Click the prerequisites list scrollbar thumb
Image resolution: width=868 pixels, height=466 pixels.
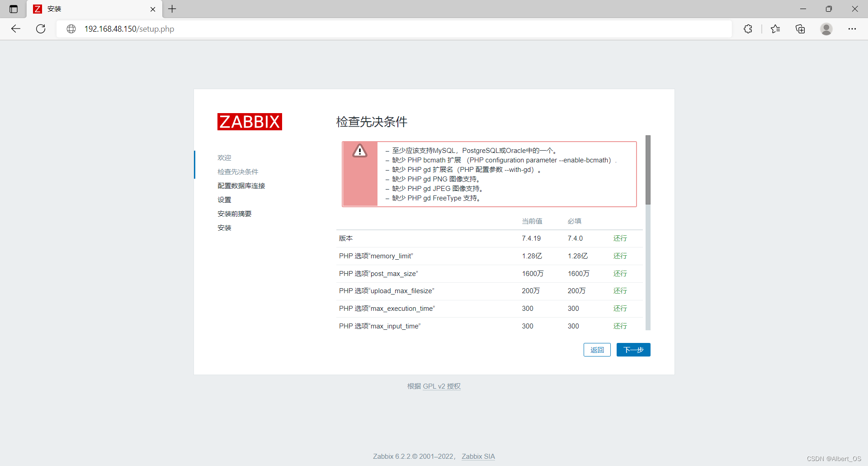648,170
